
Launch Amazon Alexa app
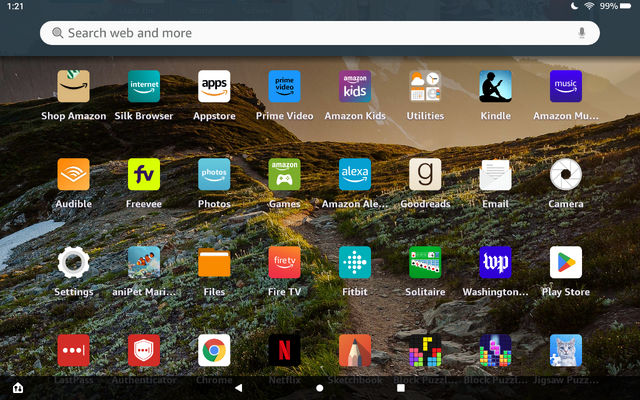[x=355, y=174]
